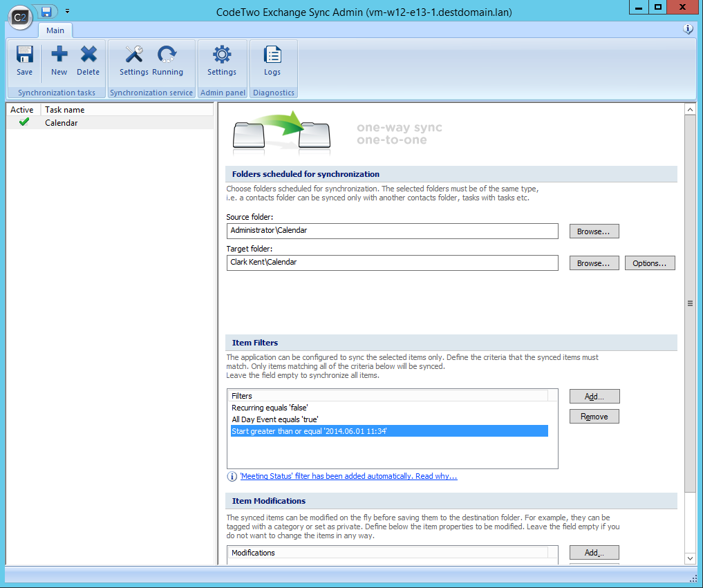Click the info icon at top right
This screenshot has height=588, width=703.
point(688,29)
